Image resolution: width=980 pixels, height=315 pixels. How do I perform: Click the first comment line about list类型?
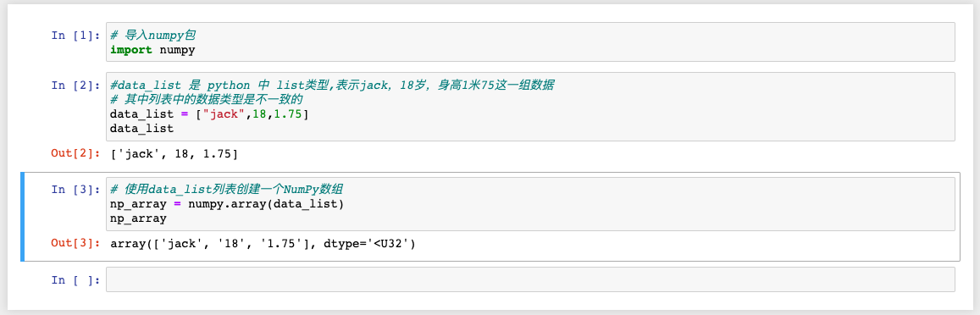(x=331, y=86)
